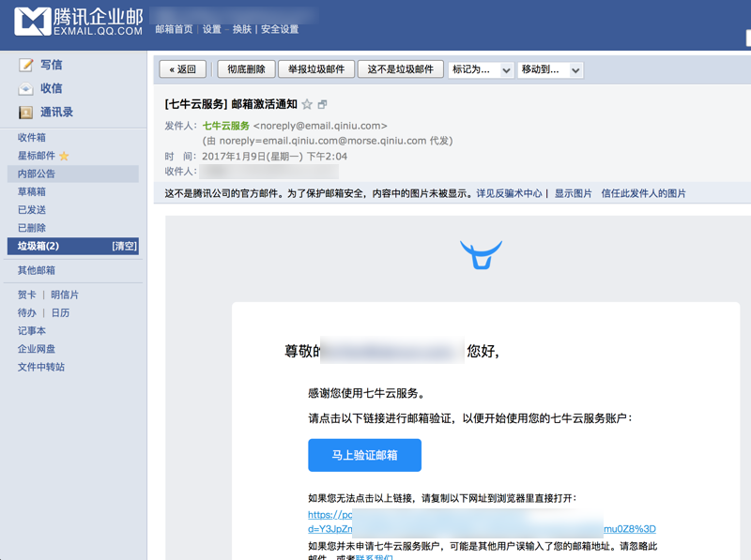This screenshot has height=560, width=751.
Task: Open the 标记为... dropdown
Action: [x=481, y=69]
